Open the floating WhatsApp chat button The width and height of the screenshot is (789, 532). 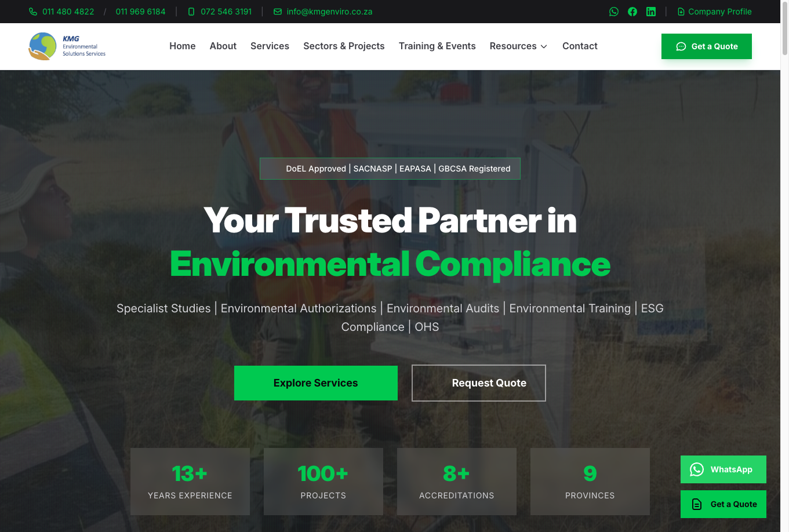pos(723,469)
